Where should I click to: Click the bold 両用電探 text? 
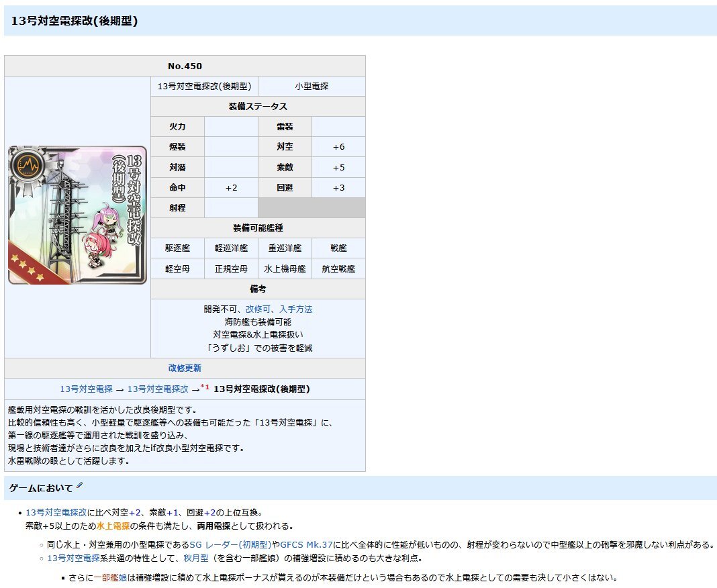[213, 526]
